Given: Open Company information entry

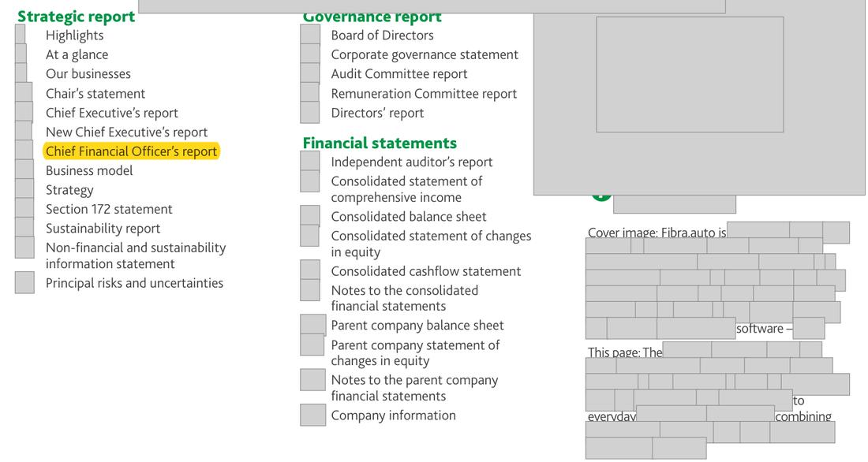Looking at the screenshot, I should coord(394,415).
